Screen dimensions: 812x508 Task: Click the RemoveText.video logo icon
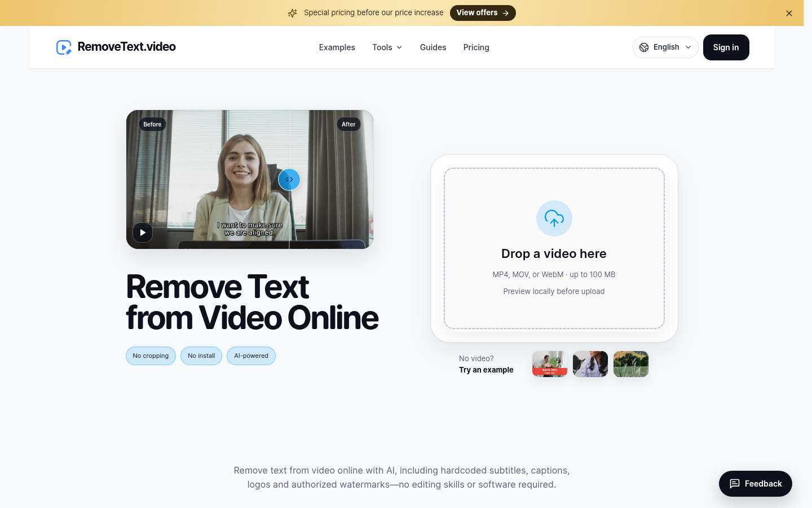(64, 47)
